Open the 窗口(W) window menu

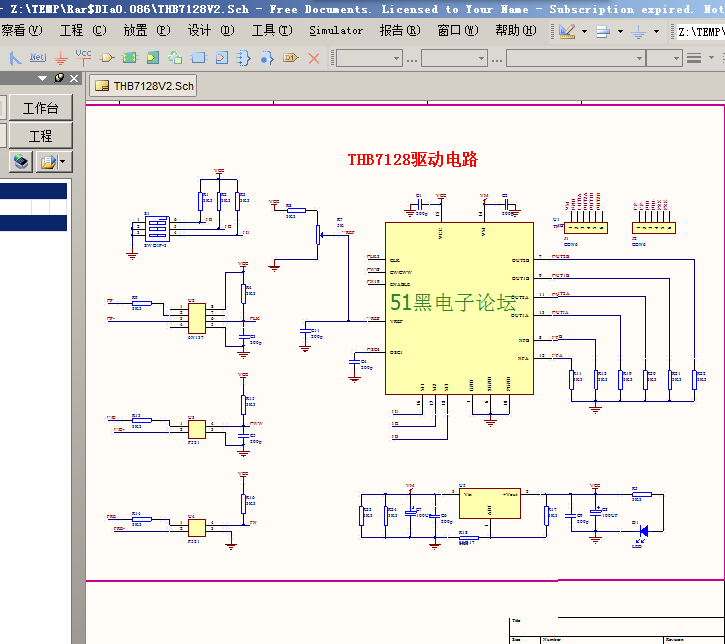[458, 31]
